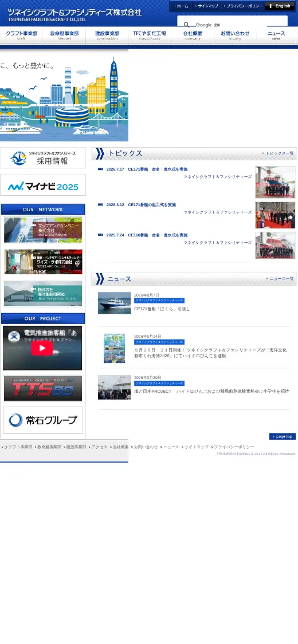Open the ワイズ・ラボ株式会社 network banner
Image resolution: width=298 pixels, height=644 pixels.
coord(43,262)
